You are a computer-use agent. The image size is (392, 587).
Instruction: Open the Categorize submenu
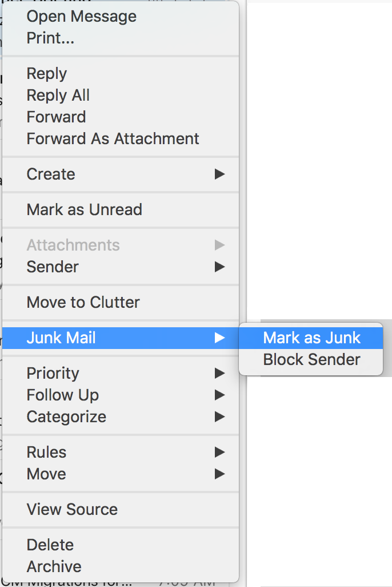tap(121, 417)
